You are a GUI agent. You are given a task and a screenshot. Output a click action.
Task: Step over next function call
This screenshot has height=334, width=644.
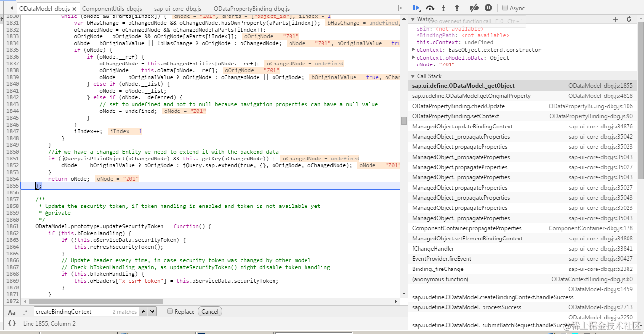tap(430, 8)
